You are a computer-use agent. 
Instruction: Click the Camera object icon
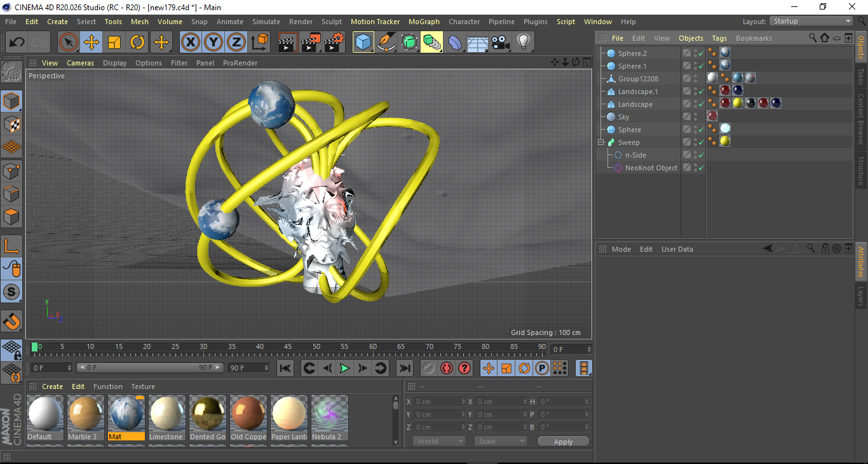coord(500,43)
